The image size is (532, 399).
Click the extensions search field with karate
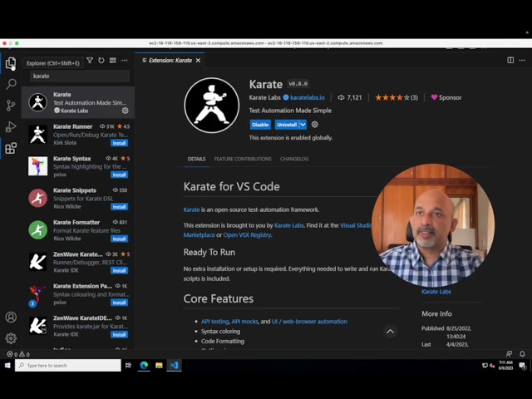(x=80, y=76)
